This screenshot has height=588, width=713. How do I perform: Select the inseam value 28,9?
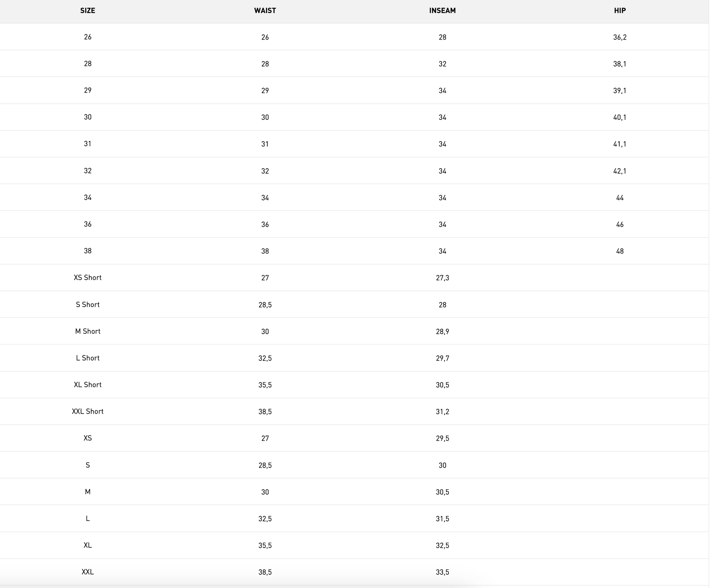(442, 332)
